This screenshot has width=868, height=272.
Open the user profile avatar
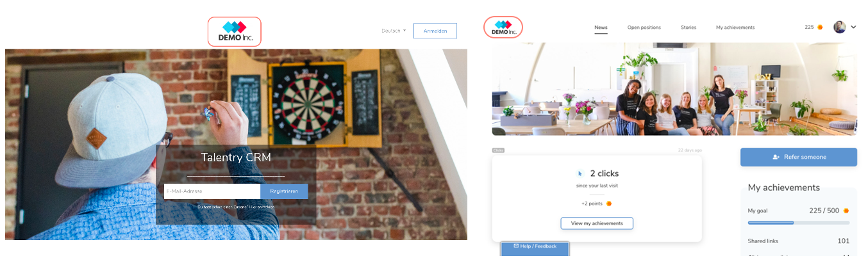click(x=840, y=27)
